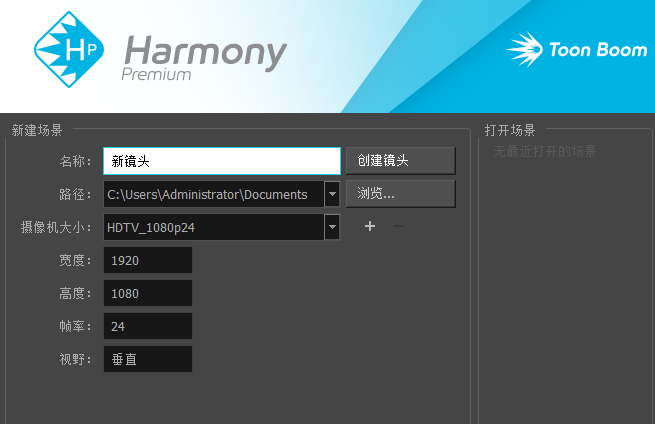Focus the 名称 field containing 新镜头
Viewport: 655px width, 424px height.
[x=222, y=161]
